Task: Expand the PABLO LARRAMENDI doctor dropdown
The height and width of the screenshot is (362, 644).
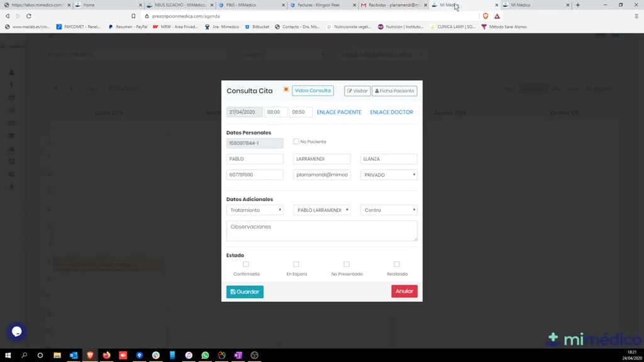Action: click(321, 210)
